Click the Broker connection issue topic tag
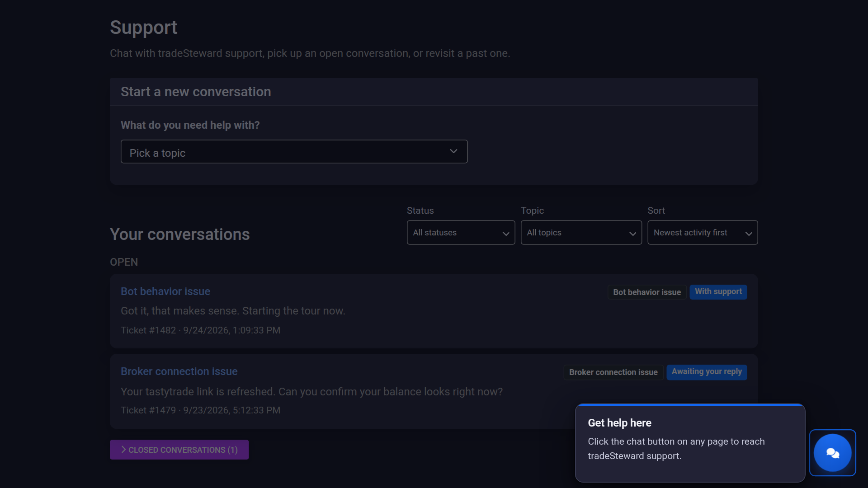This screenshot has height=488, width=868. click(x=613, y=372)
